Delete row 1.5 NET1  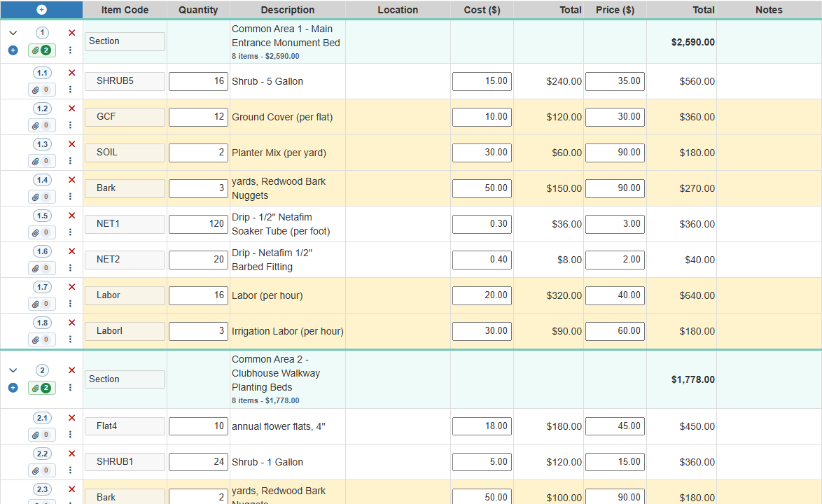[72, 216]
